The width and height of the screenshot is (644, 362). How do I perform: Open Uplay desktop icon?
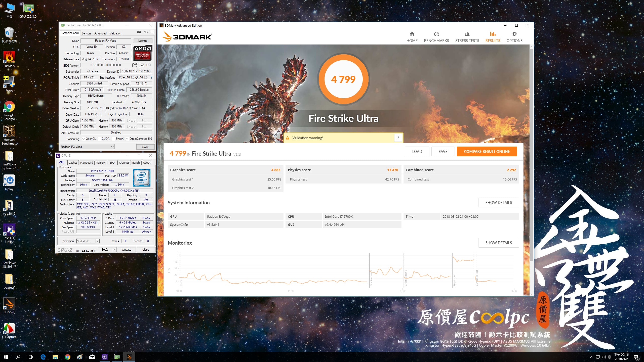point(9,183)
